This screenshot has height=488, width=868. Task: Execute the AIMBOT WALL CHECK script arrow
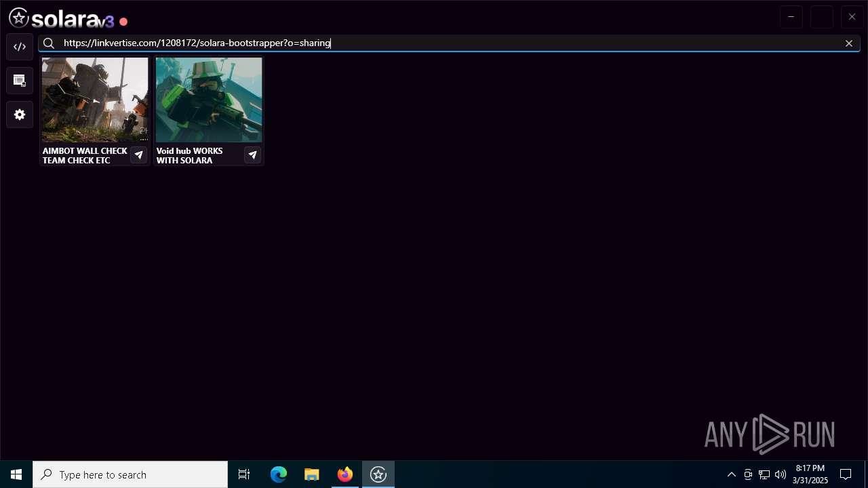point(138,155)
